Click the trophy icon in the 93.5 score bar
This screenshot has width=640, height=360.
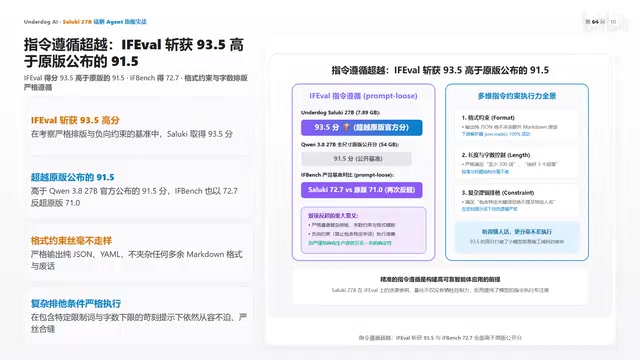pyautogui.click(x=346, y=127)
